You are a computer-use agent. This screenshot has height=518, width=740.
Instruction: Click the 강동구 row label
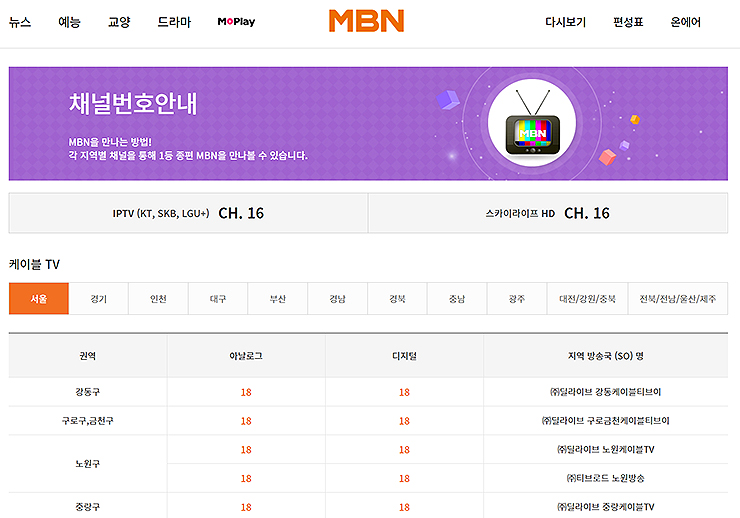[x=88, y=392]
